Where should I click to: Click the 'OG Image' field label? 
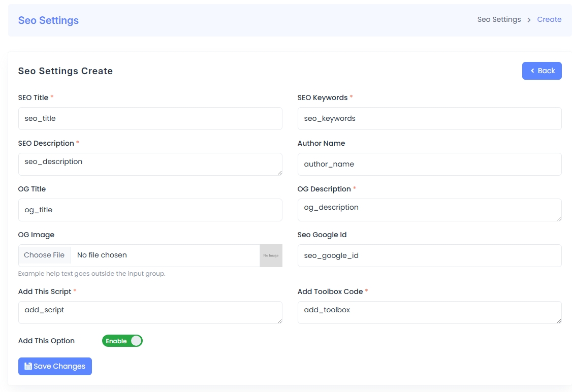[x=36, y=235]
